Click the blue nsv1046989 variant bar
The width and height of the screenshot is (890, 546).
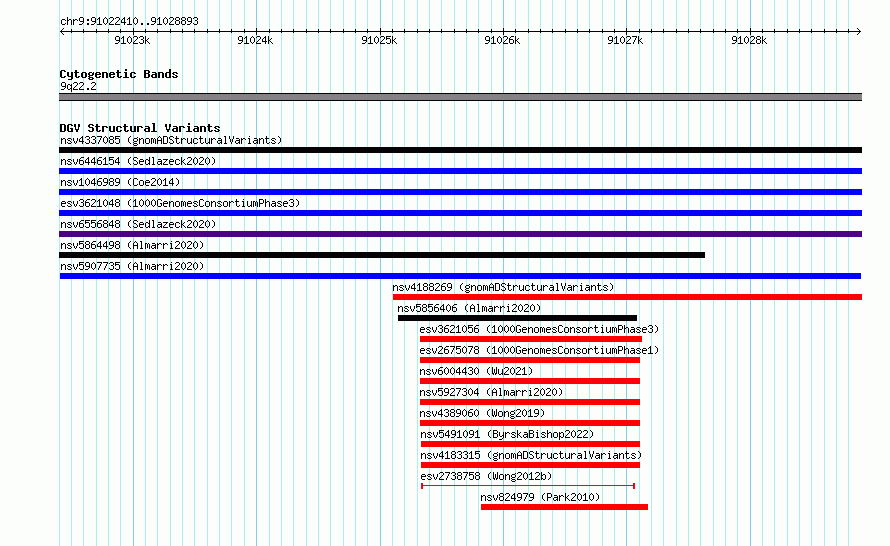point(460,192)
